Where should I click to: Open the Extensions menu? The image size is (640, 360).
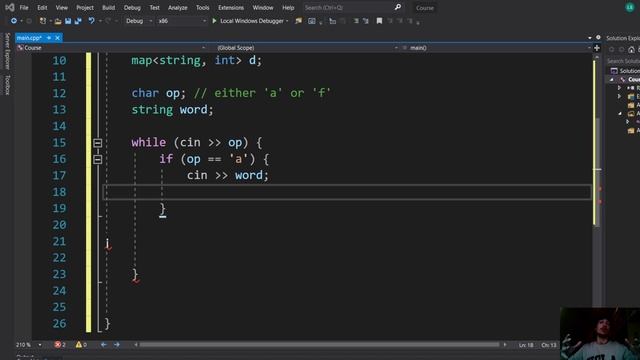[231, 7]
